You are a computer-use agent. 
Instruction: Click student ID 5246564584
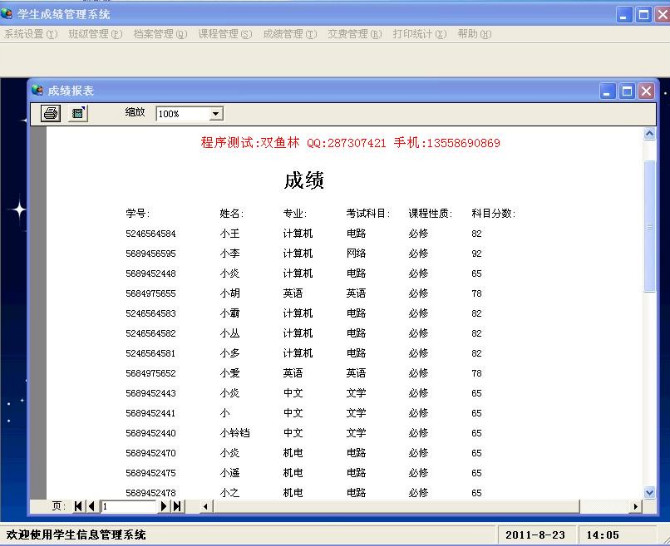150,234
